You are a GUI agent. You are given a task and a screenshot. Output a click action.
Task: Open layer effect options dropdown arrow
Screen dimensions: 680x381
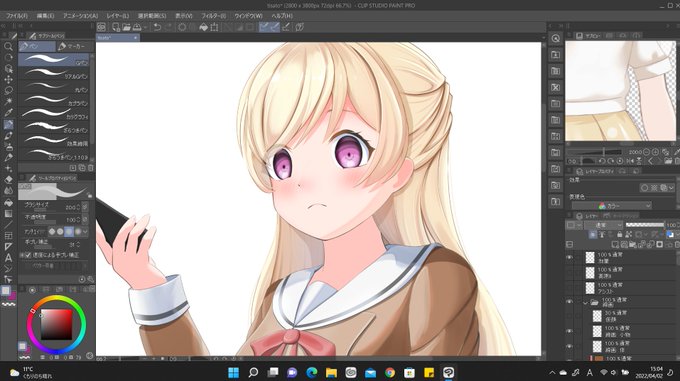point(671,188)
